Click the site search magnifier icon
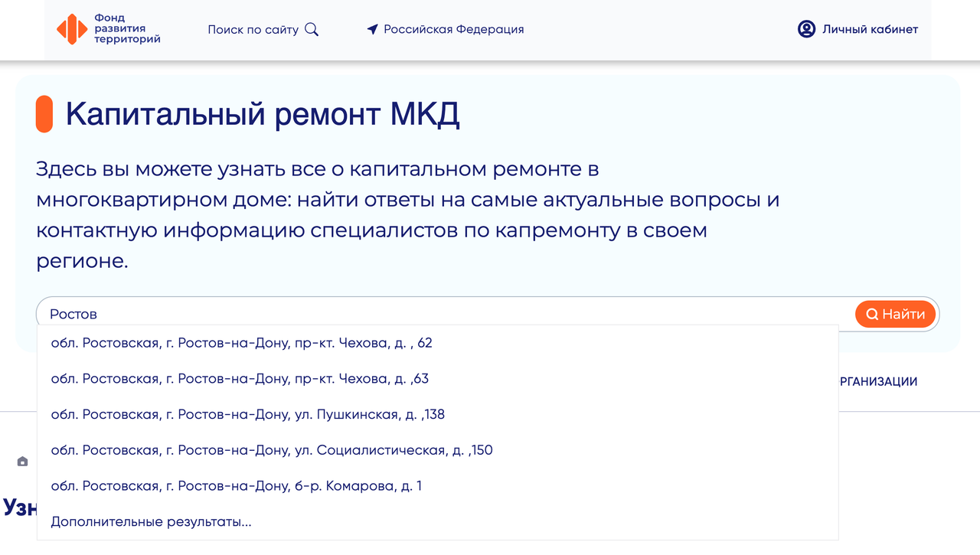This screenshot has width=980, height=555. (312, 30)
